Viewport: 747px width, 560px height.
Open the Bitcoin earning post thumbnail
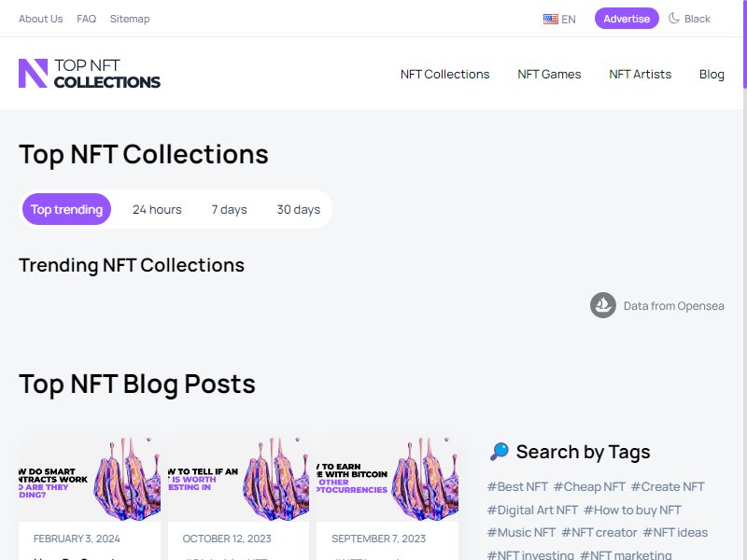[388, 479]
